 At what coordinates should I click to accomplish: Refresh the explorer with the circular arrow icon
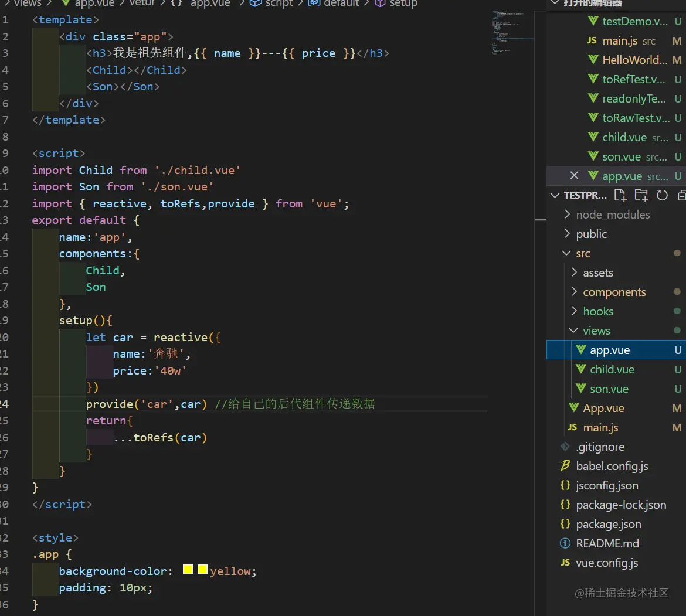(662, 195)
